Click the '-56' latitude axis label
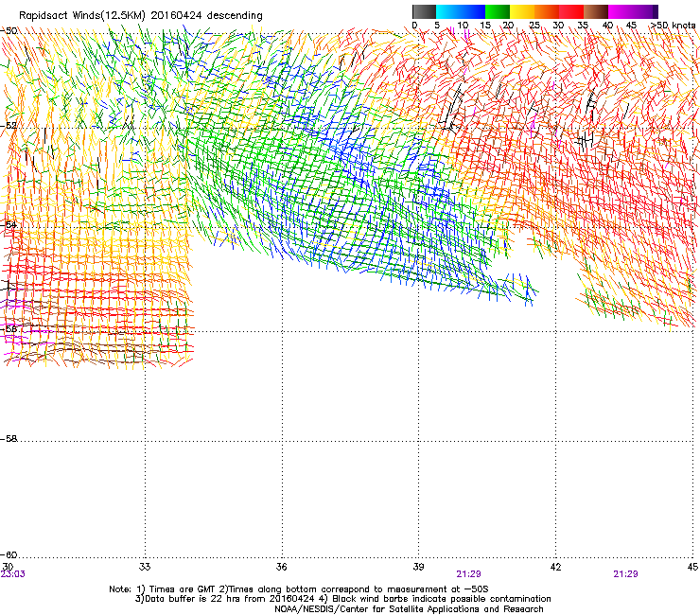Screen dimensions: 700x615 click(x=9, y=328)
